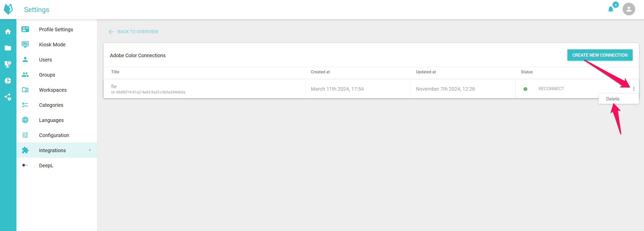Select the Integrations menu item
The width and height of the screenshot is (644, 231).
[x=57, y=150]
